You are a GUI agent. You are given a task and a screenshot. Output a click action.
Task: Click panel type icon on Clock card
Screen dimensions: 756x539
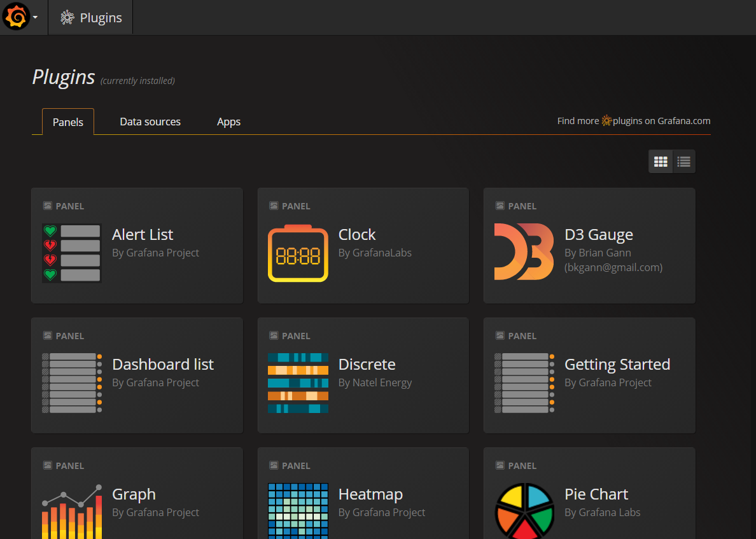(274, 206)
